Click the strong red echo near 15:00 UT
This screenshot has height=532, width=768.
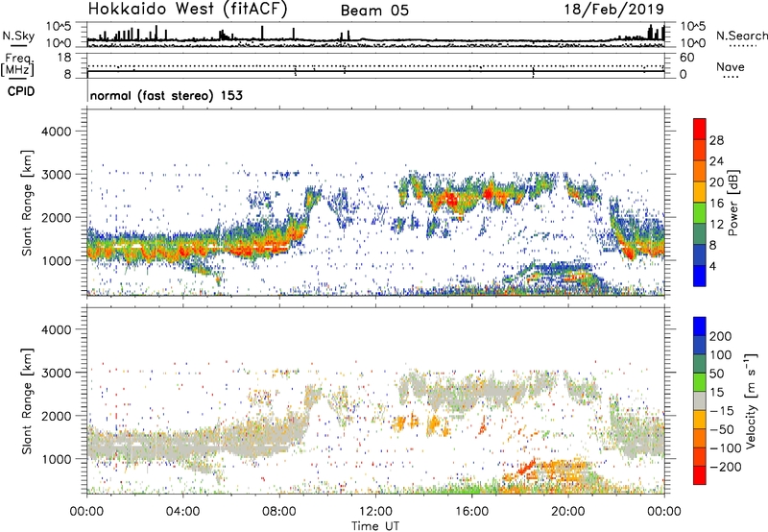450,200
